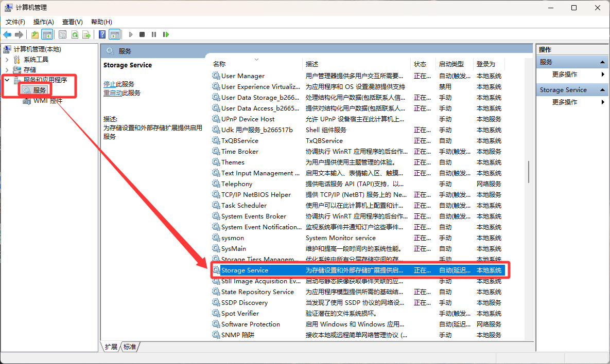Expand the 系统工具 tree node

coord(7,60)
